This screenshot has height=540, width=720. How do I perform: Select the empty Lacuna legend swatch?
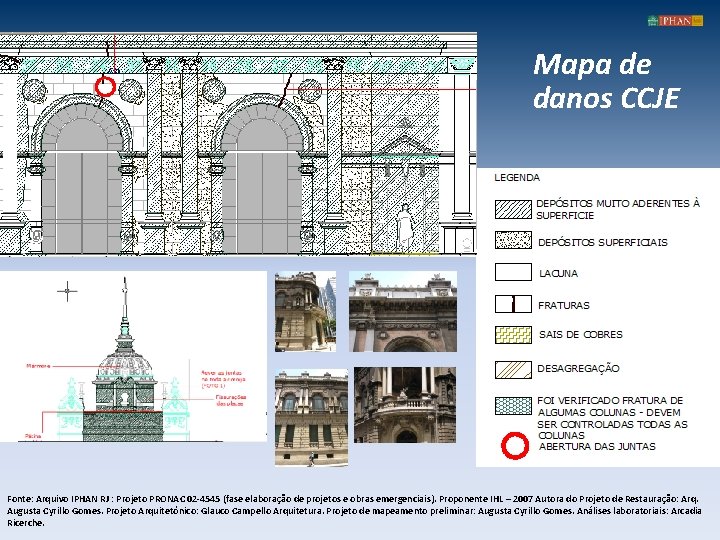513,272
